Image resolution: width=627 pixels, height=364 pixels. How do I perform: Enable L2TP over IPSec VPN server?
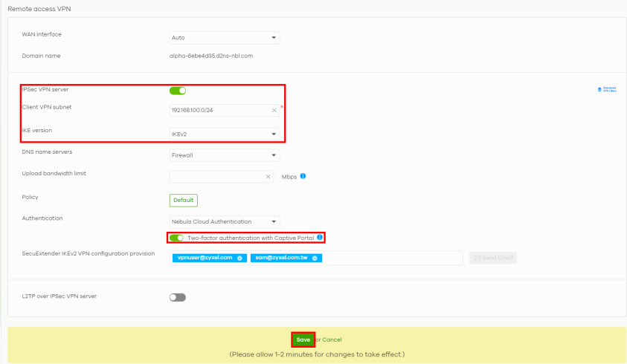[178, 297]
